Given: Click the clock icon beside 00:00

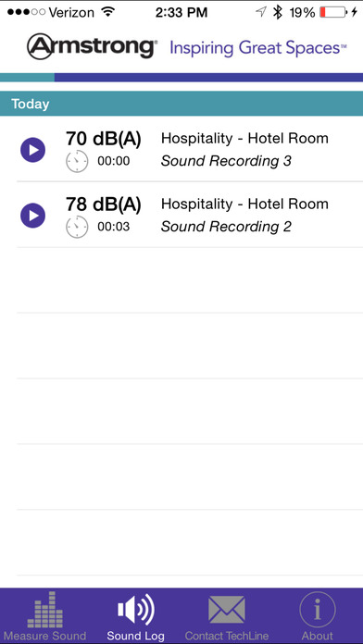Looking at the screenshot, I should tap(77, 161).
